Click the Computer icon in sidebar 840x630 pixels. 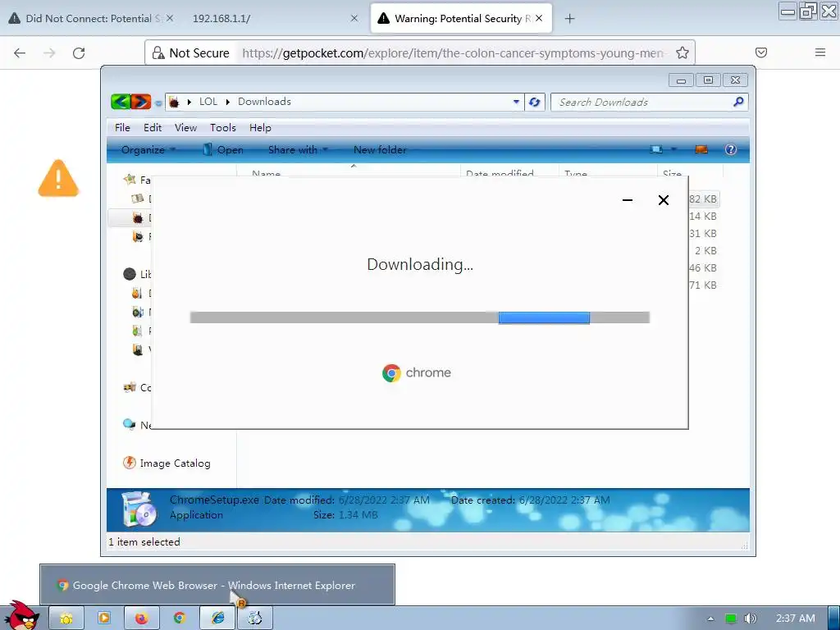pyautogui.click(x=129, y=387)
